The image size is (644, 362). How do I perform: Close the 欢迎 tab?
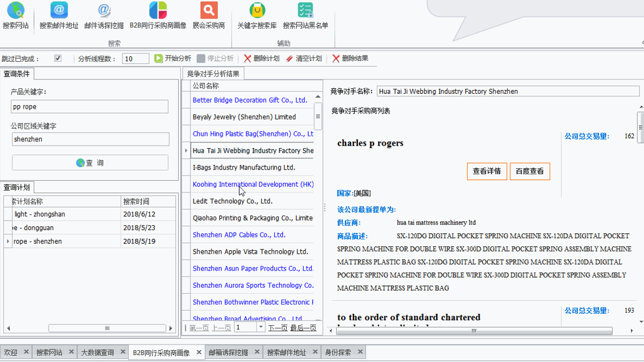pyautogui.click(x=26, y=352)
